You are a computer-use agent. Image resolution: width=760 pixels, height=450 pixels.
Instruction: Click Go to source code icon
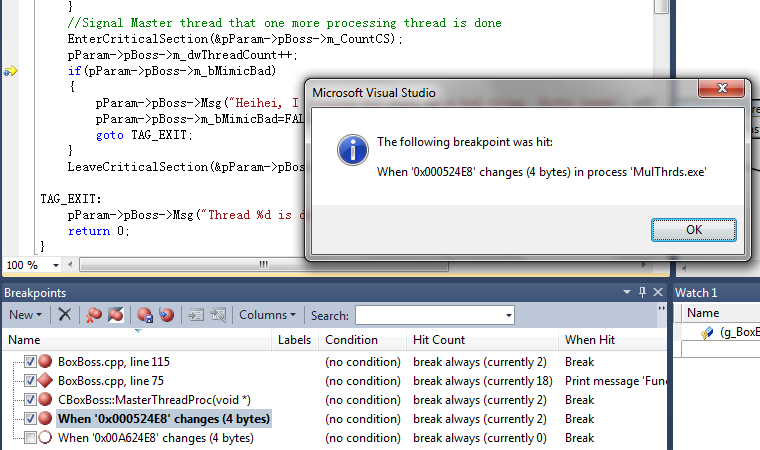(196, 315)
